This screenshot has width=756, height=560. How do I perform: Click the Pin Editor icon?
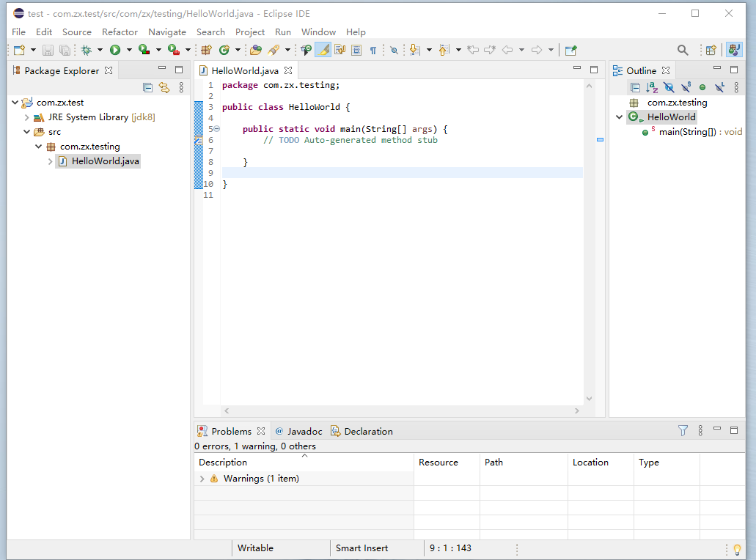click(x=571, y=50)
